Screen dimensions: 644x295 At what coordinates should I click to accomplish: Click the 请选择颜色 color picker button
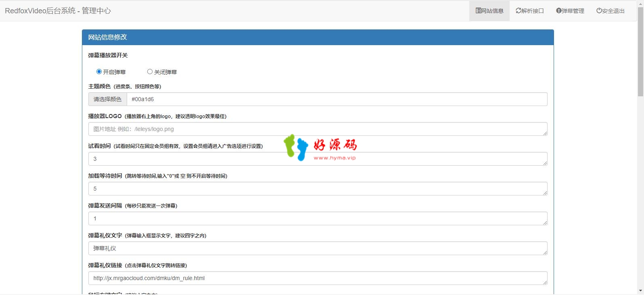(108, 99)
